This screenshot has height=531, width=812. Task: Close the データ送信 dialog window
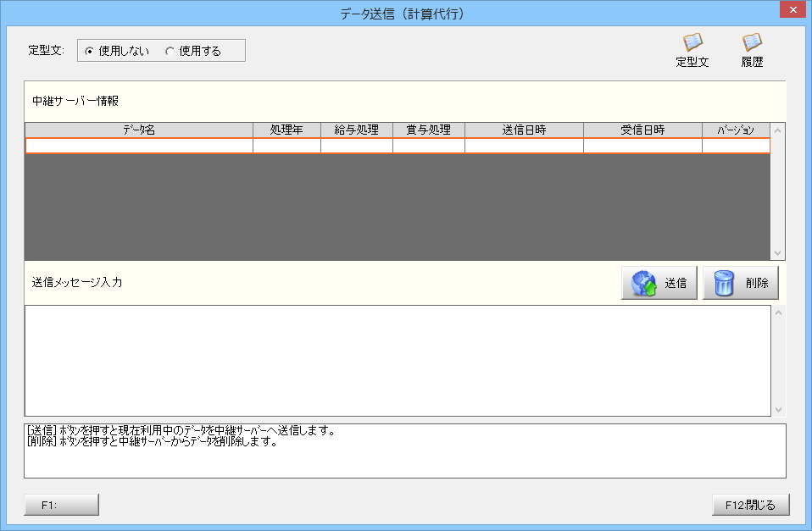point(793,9)
